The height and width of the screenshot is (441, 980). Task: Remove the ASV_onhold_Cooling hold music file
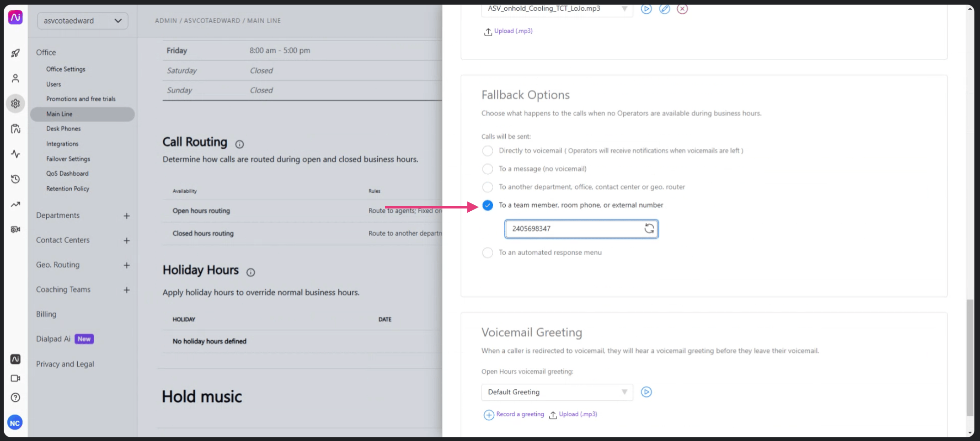(x=682, y=9)
